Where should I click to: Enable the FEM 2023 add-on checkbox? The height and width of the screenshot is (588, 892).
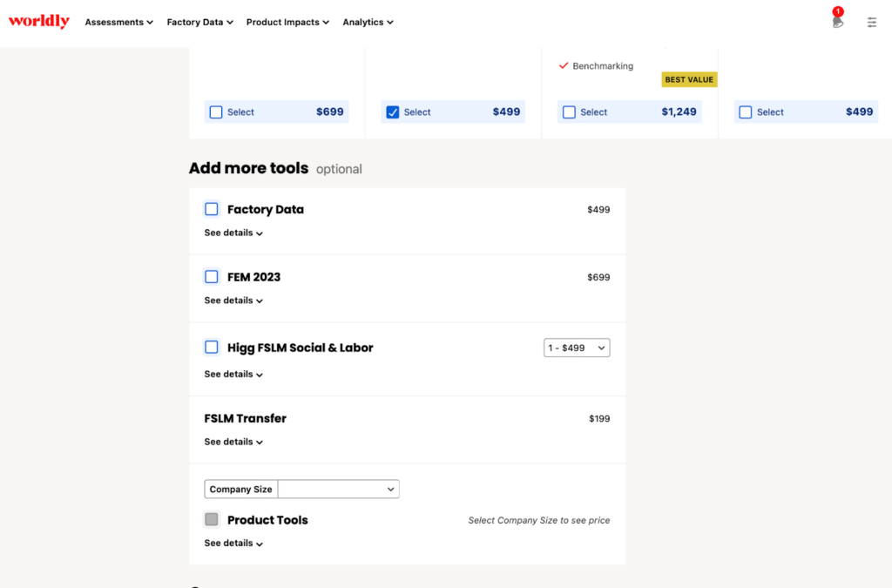click(212, 277)
